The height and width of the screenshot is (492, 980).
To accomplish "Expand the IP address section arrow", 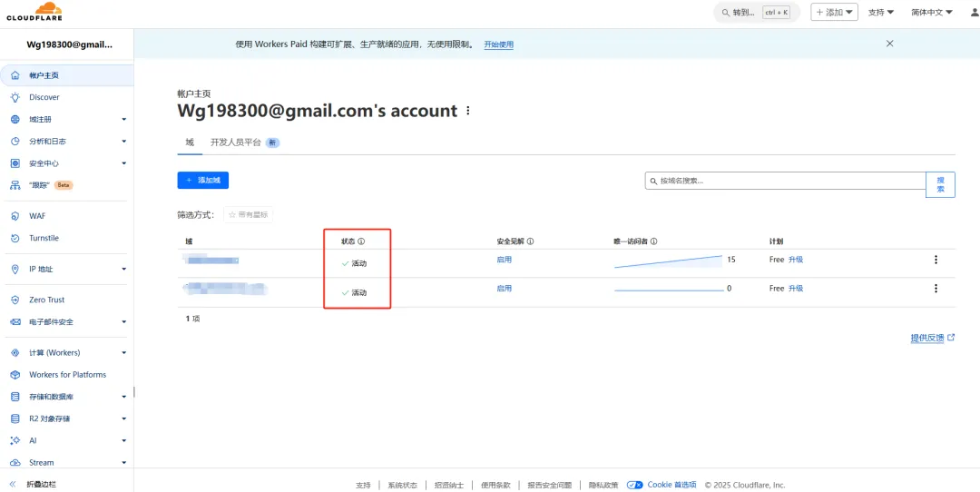I will pos(123,270).
